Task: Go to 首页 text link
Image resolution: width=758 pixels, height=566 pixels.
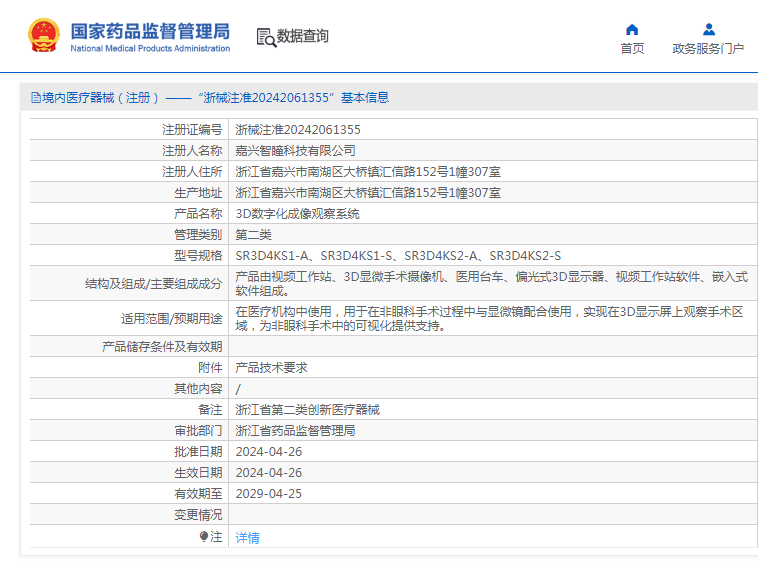Action: [x=632, y=48]
